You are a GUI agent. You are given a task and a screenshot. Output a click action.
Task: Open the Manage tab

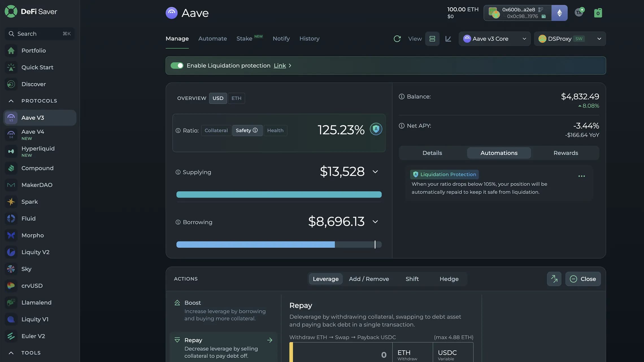coord(177,39)
